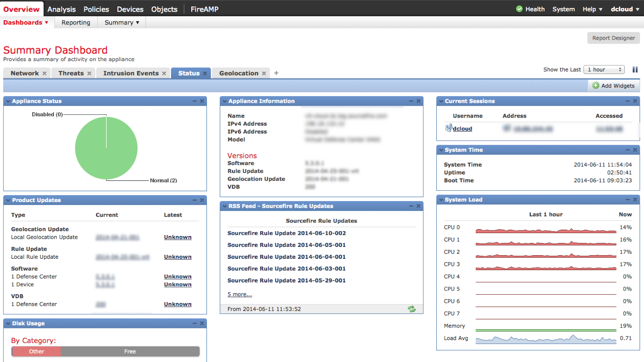Close the Geolocation tab with its x icon
The height and width of the screenshot is (362, 644).
coord(264,73)
